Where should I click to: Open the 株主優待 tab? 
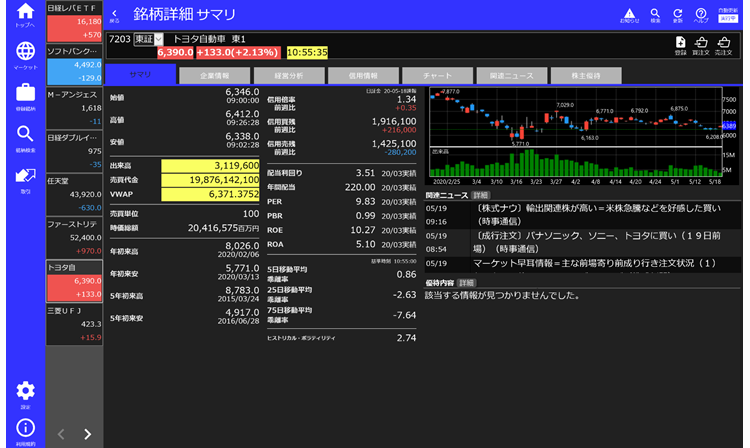point(586,76)
